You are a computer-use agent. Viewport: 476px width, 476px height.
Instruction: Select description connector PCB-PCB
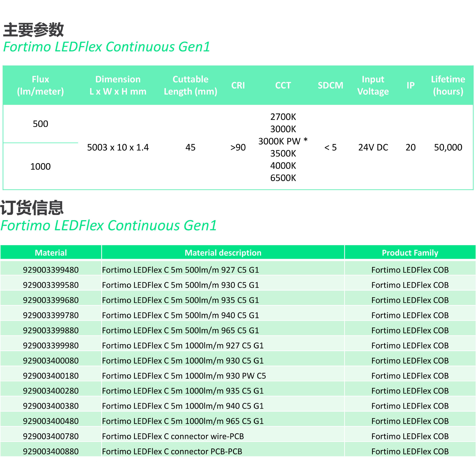pos(172,451)
